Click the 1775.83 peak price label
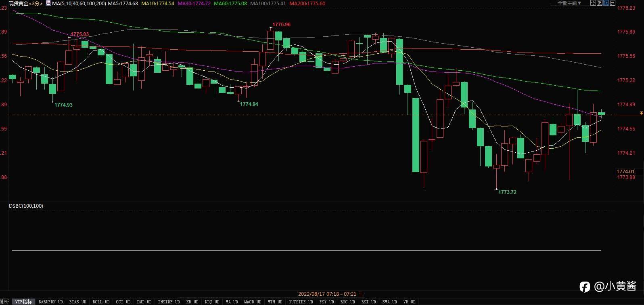 [x=79, y=34]
